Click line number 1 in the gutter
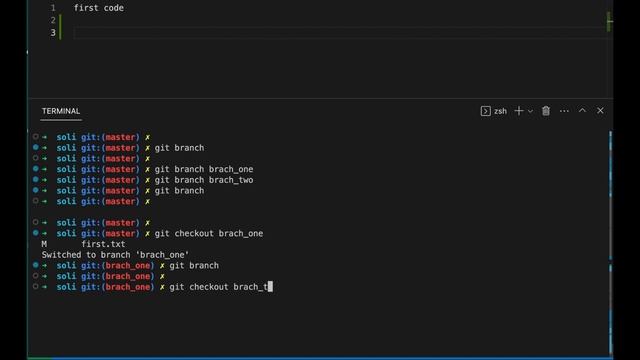This screenshot has width=640, height=360. coord(53,8)
